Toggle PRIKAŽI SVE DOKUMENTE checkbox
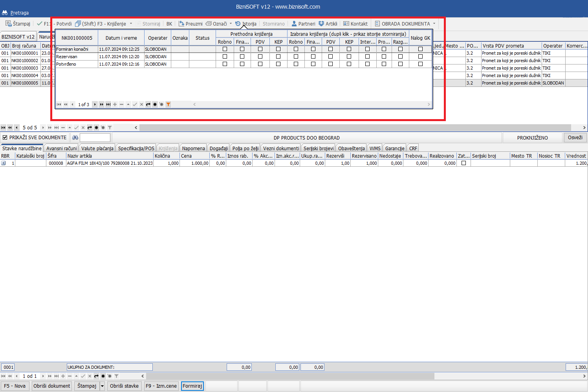The image size is (588, 392). (5, 138)
